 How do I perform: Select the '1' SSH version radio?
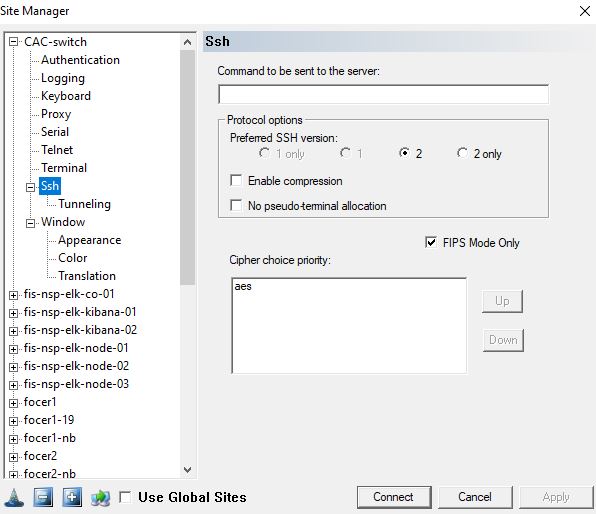tap(346, 153)
